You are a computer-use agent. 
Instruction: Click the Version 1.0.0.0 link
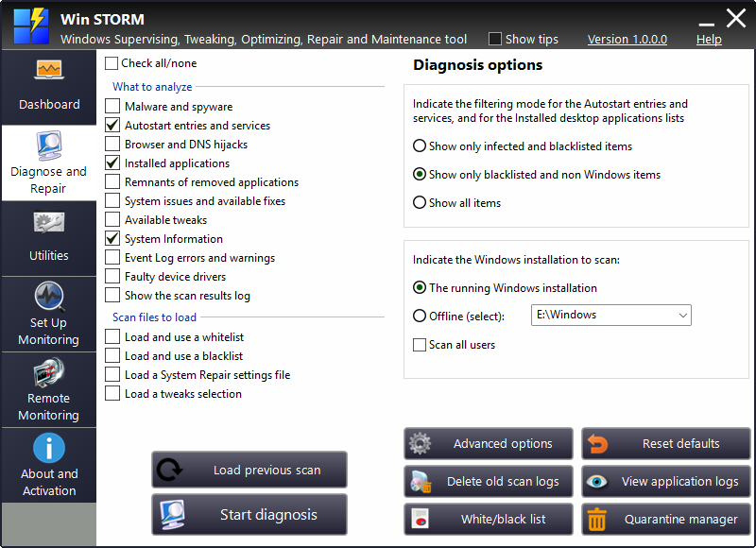point(627,40)
